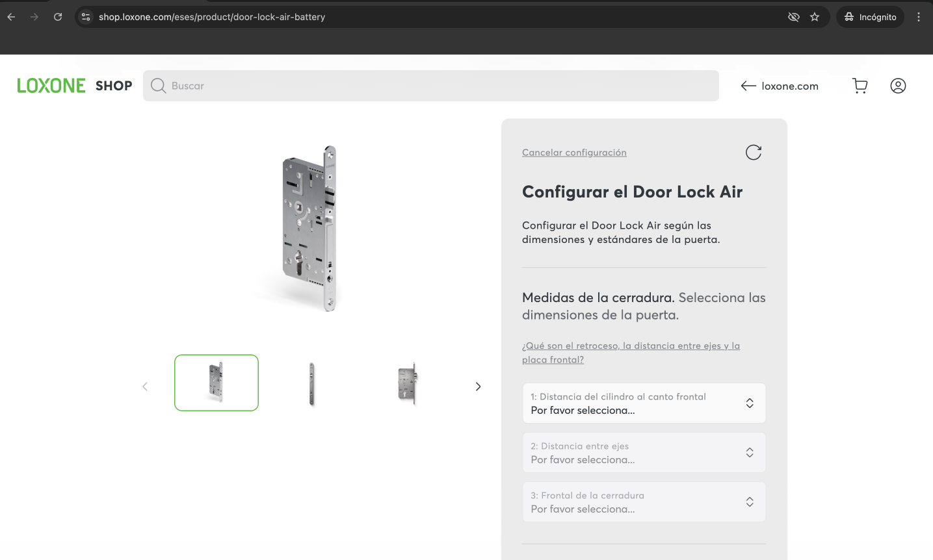The height and width of the screenshot is (560, 933).
Task: Go back to loxone.com link
Action: click(780, 86)
